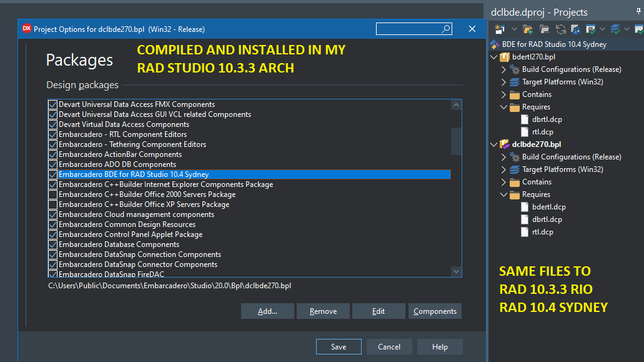
Task: Click the View/users window icon in Projects toolbar
Action: point(575,29)
